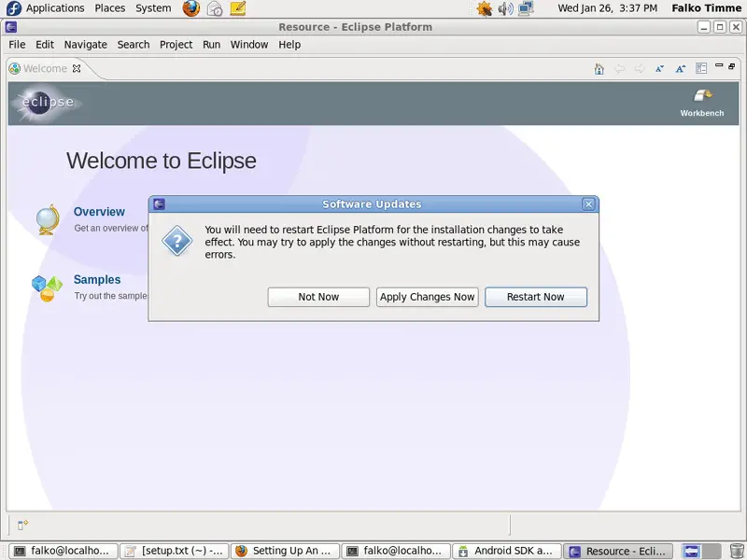Click the update notifier tray icon
Image resolution: width=747 pixels, height=560 pixels.
click(484, 8)
